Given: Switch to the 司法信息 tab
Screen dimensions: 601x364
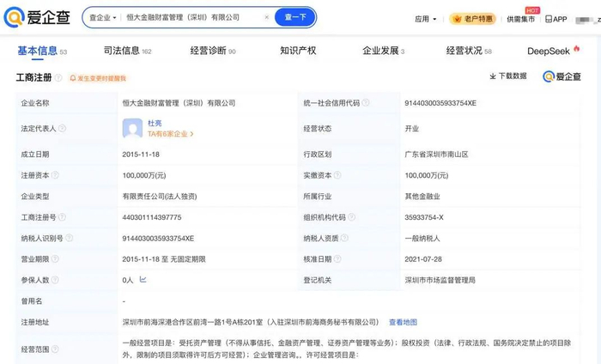Looking at the screenshot, I should pos(128,51).
